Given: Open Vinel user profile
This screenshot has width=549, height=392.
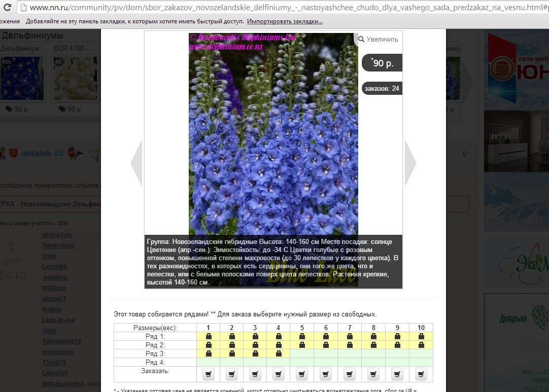Looking at the screenshot, I should 49,256.
